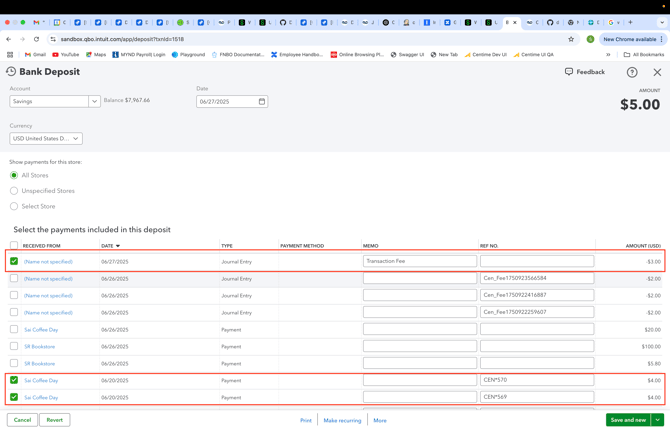The width and height of the screenshot is (670, 433).
Task: Open Centime UI QA bookmark
Action: (534, 55)
